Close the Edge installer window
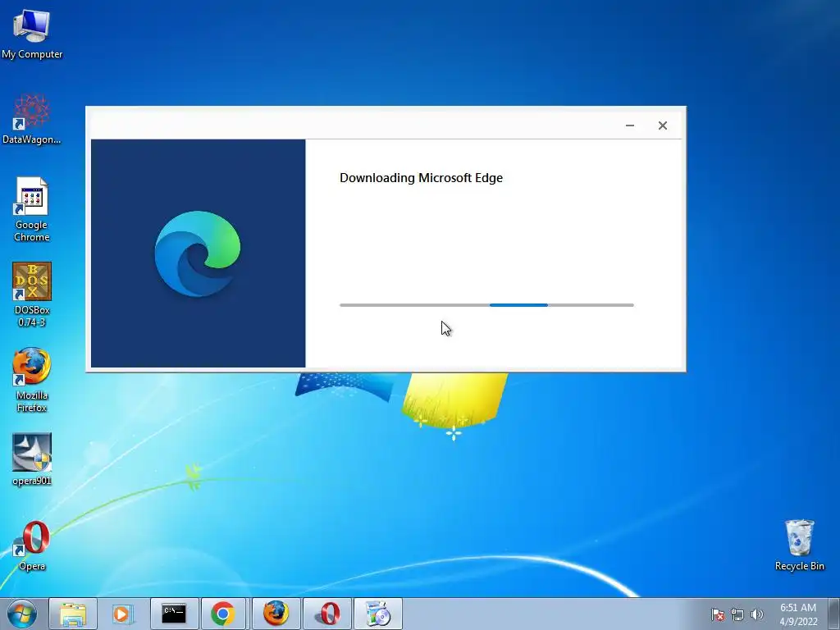 tap(663, 126)
